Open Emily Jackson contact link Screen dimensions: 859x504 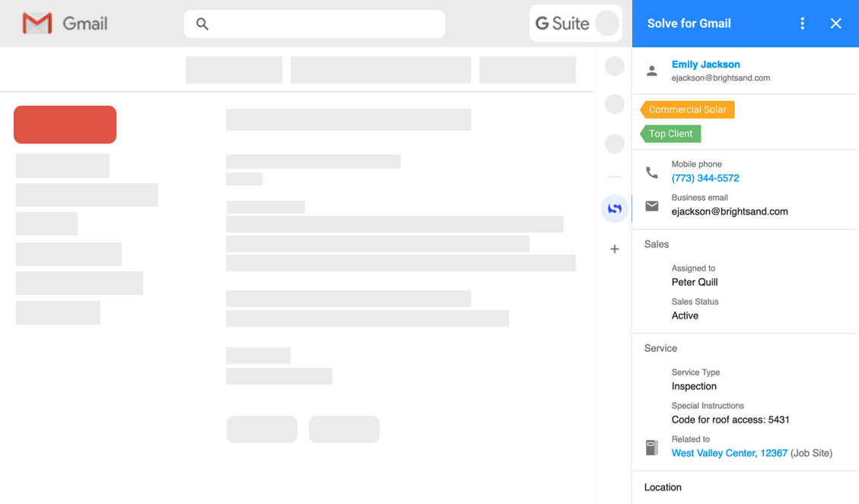(705, 65)
